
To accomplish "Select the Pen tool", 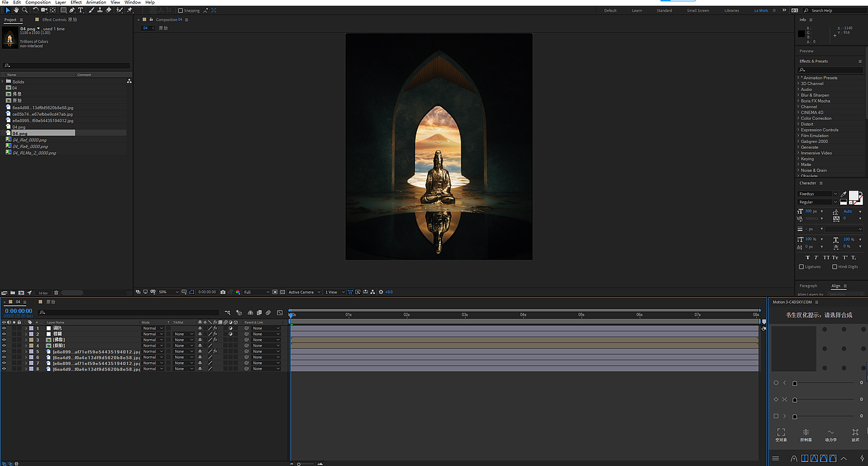I will 73,10.
